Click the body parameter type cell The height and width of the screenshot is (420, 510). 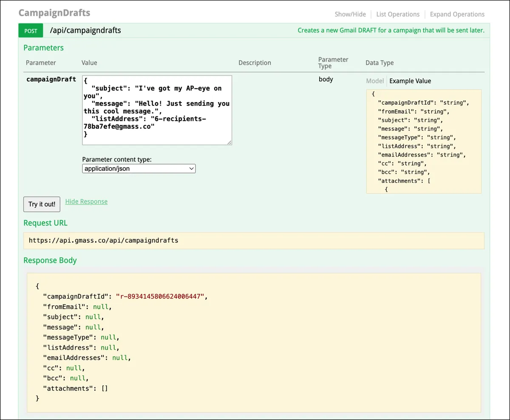click(x=326, y=79)
